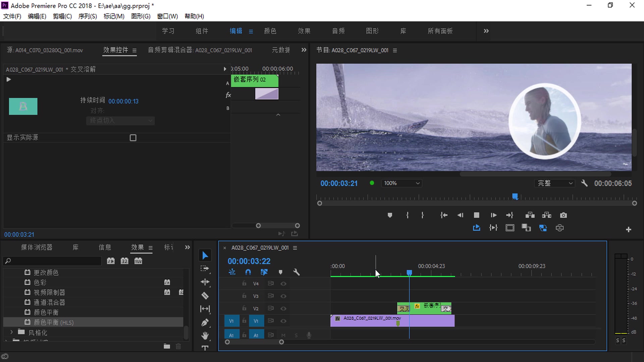644x362 pixels.
Task: Open 完整 playback resolution dropdown
Action: [x=554, y=183]
